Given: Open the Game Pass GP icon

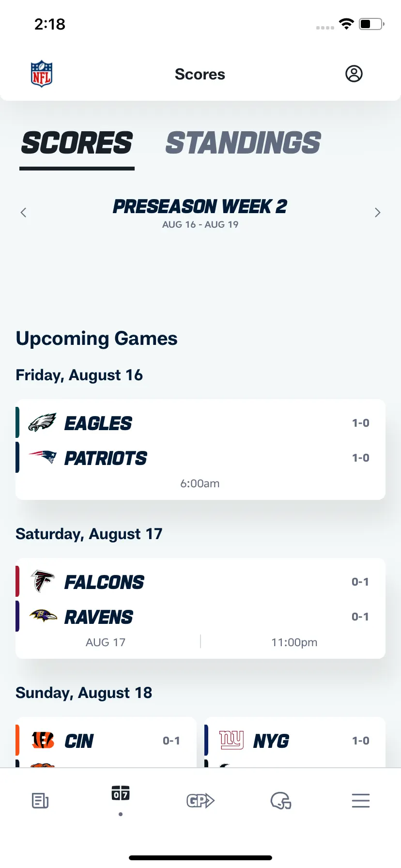Looking at the screenshot, I should tap(200, 801).
